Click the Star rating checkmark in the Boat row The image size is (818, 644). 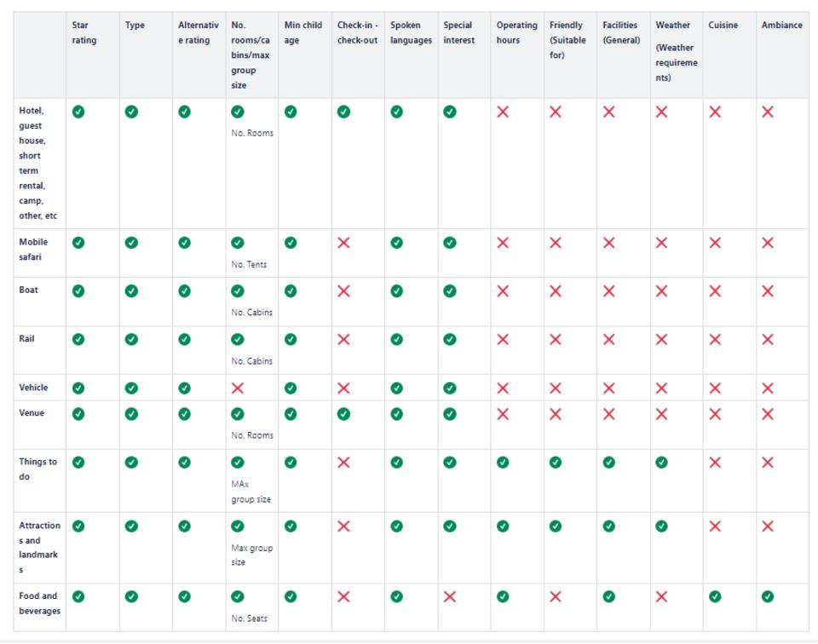point(78,291)
